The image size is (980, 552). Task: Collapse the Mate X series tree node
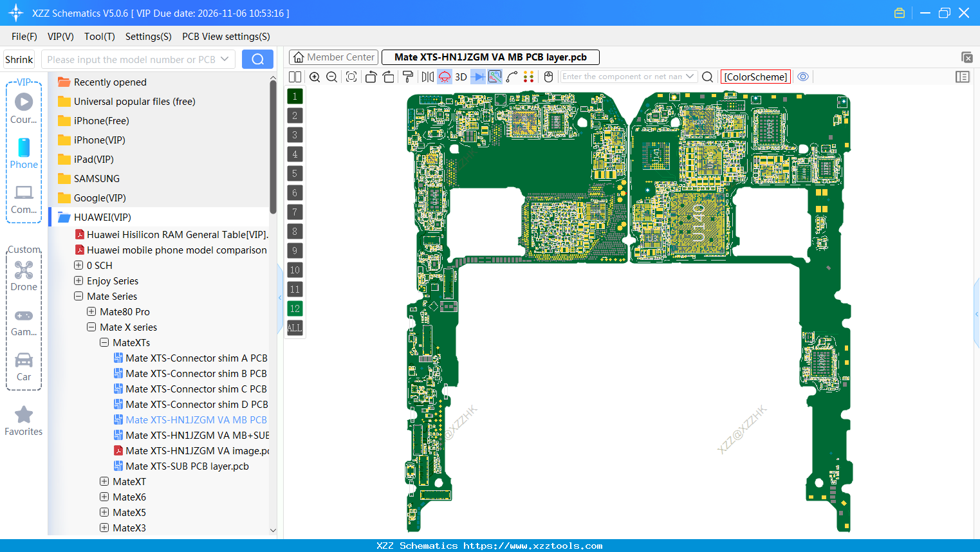click(91, 327)
